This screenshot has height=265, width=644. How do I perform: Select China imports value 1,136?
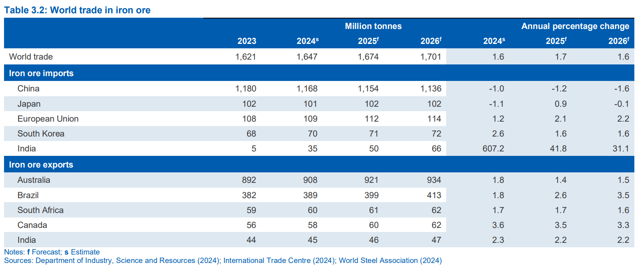click(431, 89)
